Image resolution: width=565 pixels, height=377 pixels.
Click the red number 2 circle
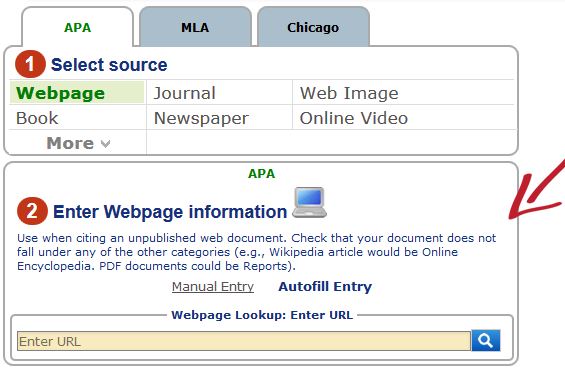(32, 211)
